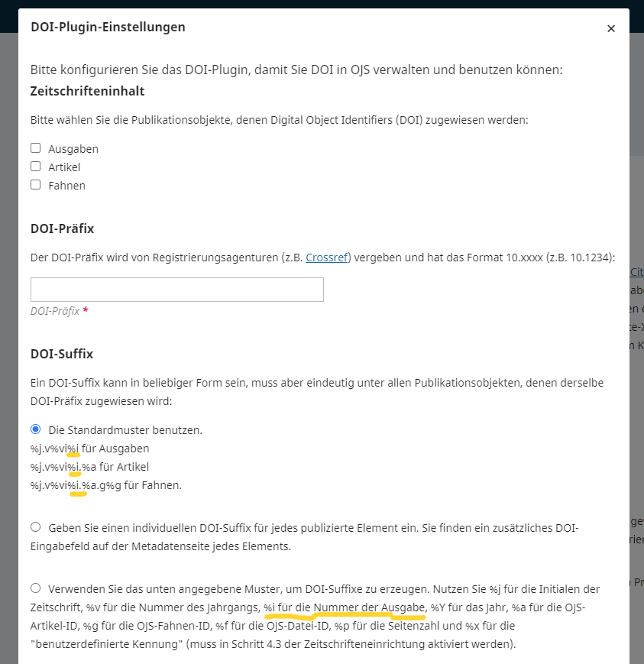644x664 pixels.
Task: Click the italic DOI-Präfix label below the field
Action: [55, 311]
